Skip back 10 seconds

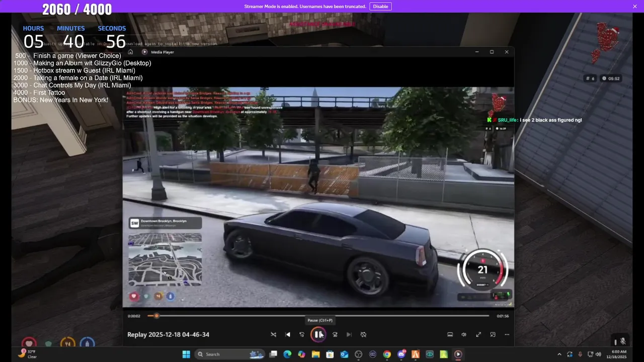(302, 334)
